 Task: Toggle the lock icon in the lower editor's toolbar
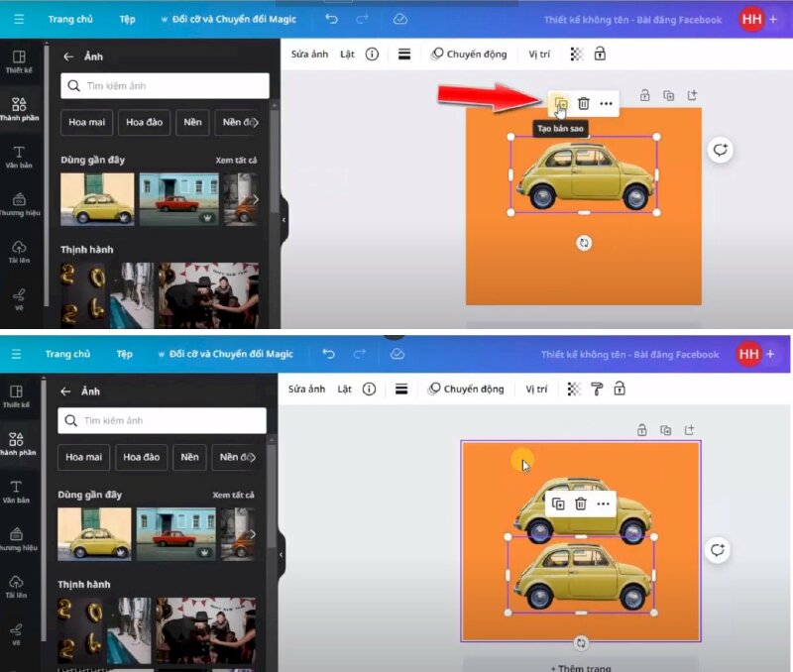(x=620, y=389)
